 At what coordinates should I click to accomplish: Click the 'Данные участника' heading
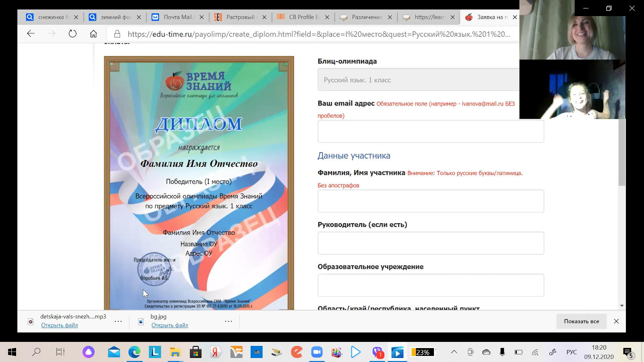click(x=354, y=156)
